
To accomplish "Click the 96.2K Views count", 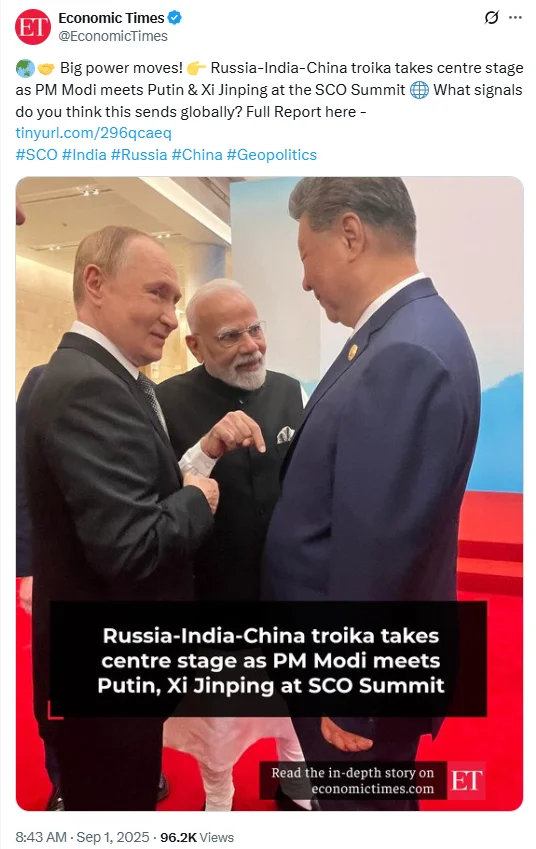I will 197,837.
